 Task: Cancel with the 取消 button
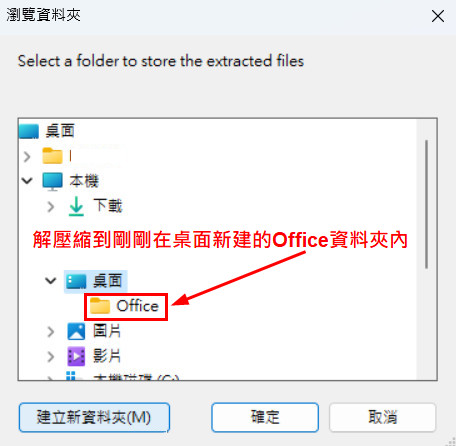pyautogui.click(x=382, y=417)
